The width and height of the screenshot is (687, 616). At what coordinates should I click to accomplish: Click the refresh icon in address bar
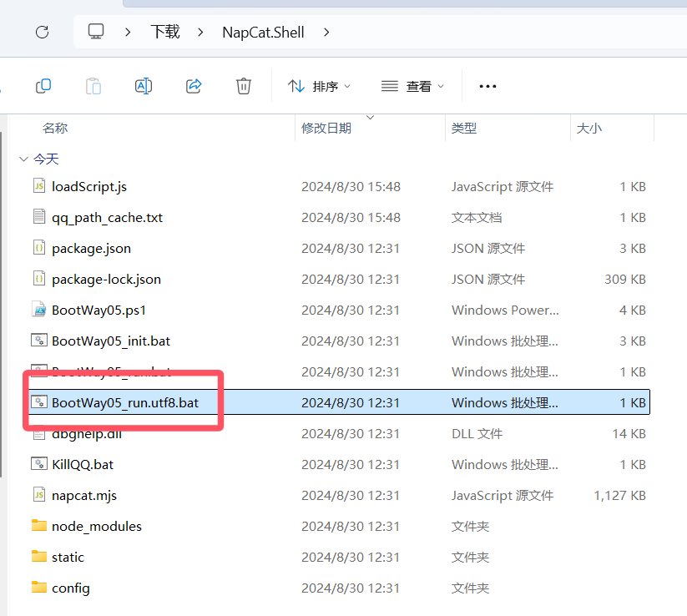[x=42, y=33]
